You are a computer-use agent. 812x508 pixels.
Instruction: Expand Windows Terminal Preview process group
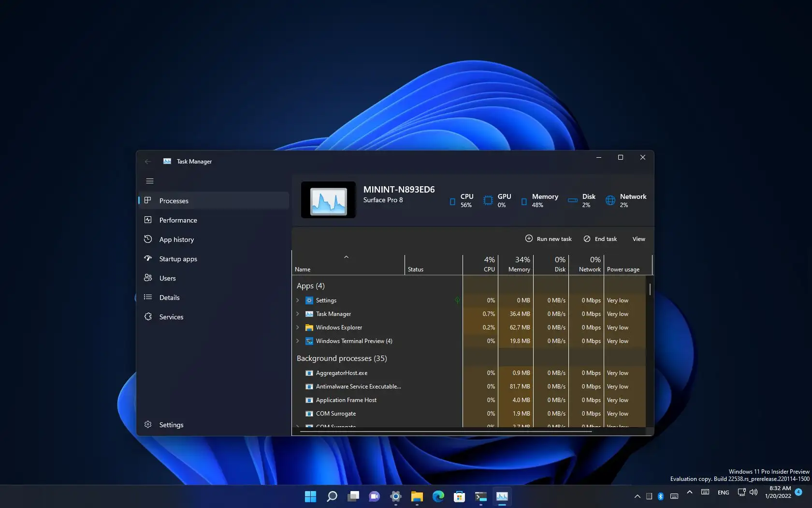297,341
